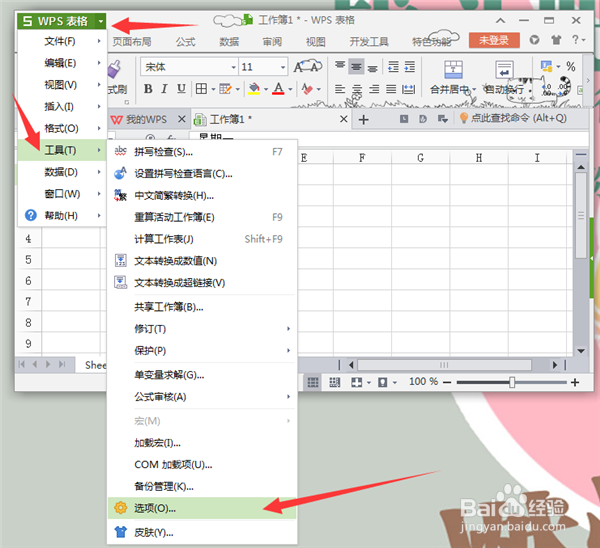Close the 工作簿1 document tab
Screen dimensions: 600x548
pos(344,119)
